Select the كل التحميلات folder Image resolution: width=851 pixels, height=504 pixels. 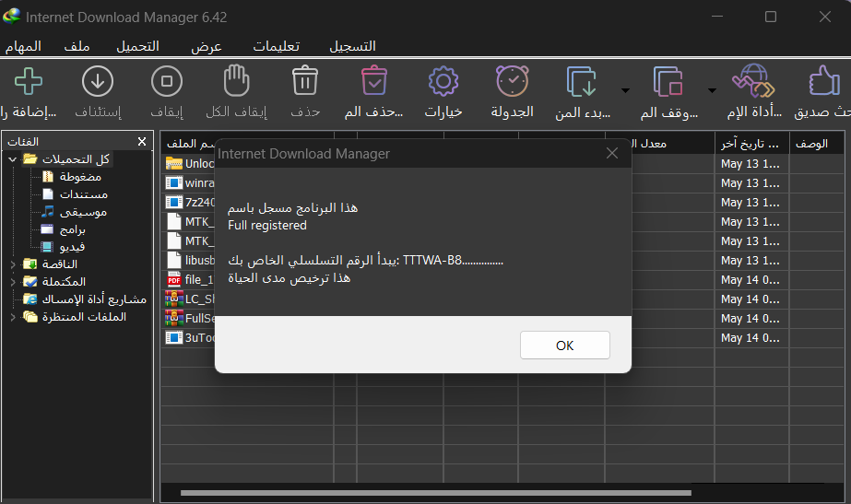76,159
